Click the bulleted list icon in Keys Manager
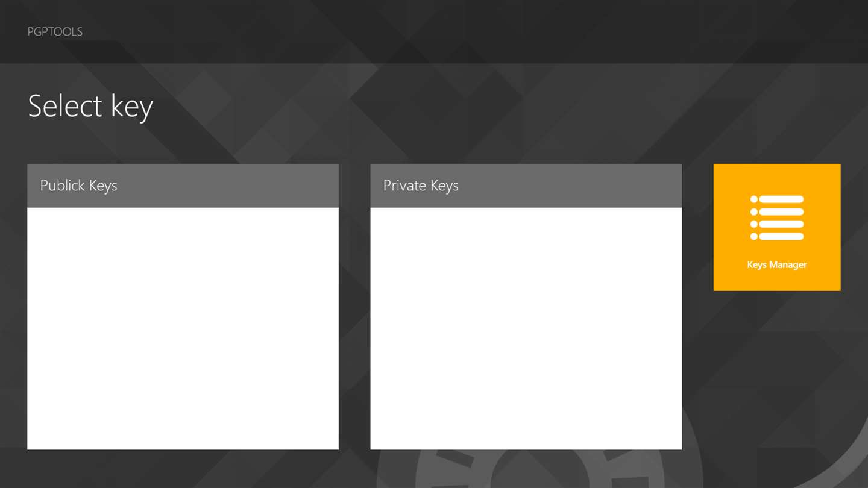Image resolution: width=868 pixels, height=488 pixels. 777,217
